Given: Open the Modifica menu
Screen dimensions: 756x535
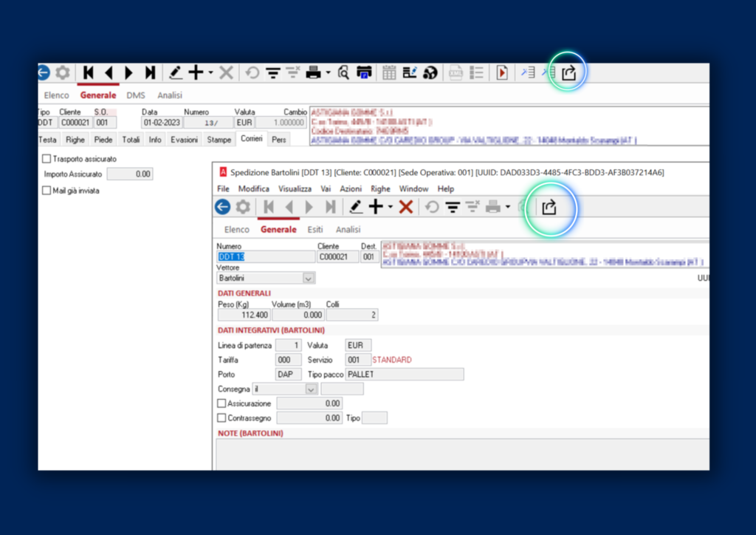Looking at the screenshot, I should tap(254, 188).
